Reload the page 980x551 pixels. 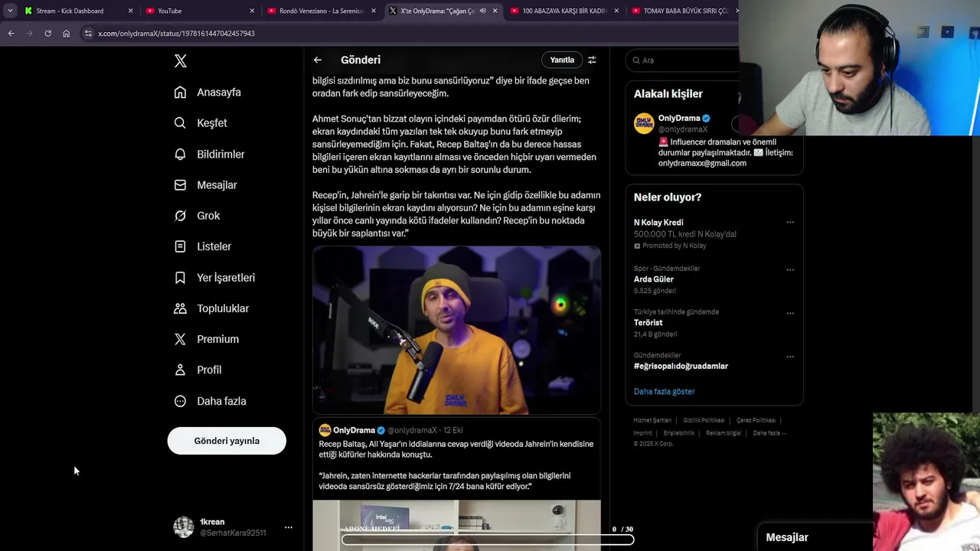(x=47, y=34)
